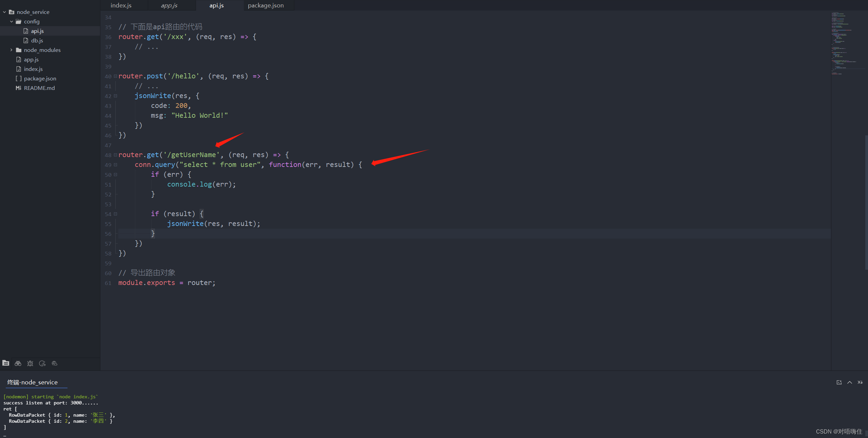The height and width of the screenshot is (438, 868).
Task: Open README.md in the file tree
Action: (39, 88)
